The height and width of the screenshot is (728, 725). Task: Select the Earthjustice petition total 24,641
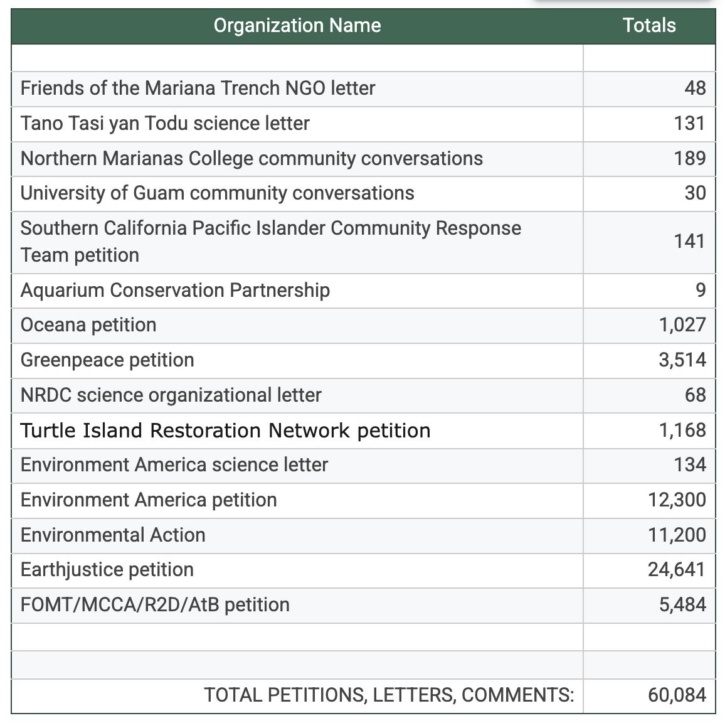(677, 570)
